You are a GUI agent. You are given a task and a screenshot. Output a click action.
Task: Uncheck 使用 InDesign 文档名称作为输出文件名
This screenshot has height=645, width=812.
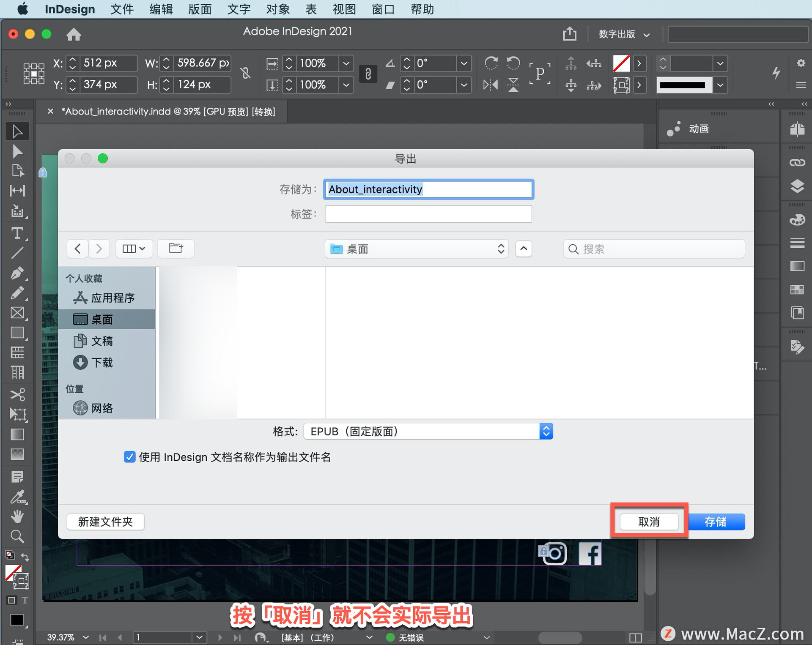(x=129, y=457)
